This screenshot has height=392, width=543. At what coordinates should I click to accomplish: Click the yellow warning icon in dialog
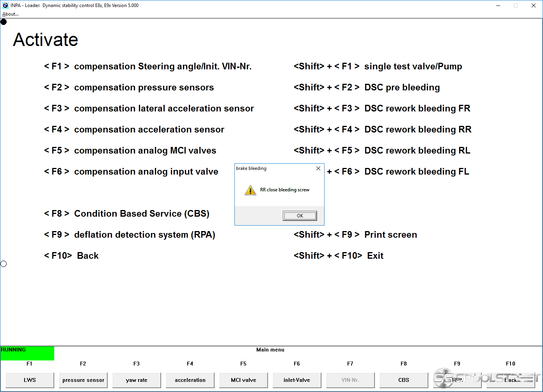(250, 190)
